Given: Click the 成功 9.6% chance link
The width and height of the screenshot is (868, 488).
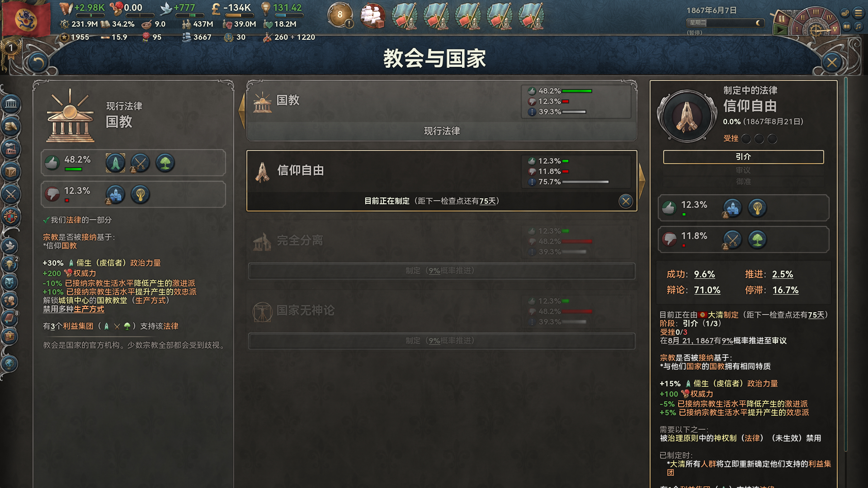Looking at the screenshot, I should pos(704,274).
